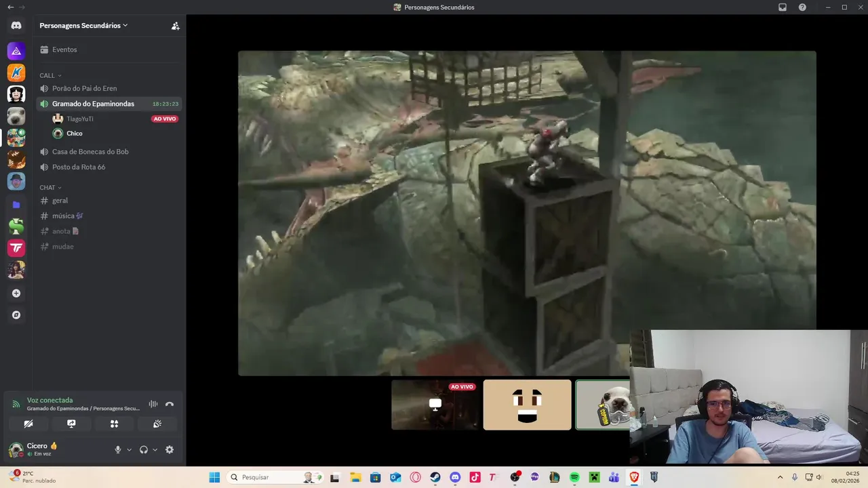Screen dimensions: 868x488
Task: Open the server folder icon
Action: [16, 204]
